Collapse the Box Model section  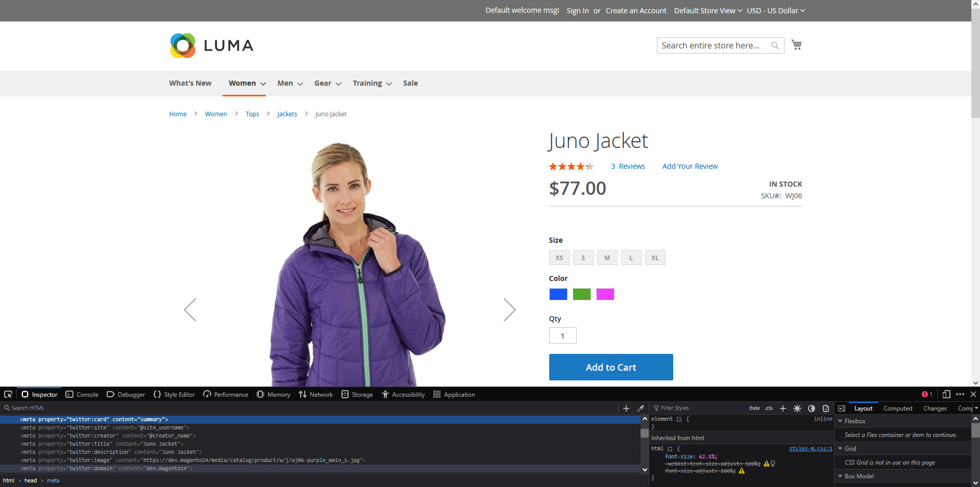[x=840, y=476]
